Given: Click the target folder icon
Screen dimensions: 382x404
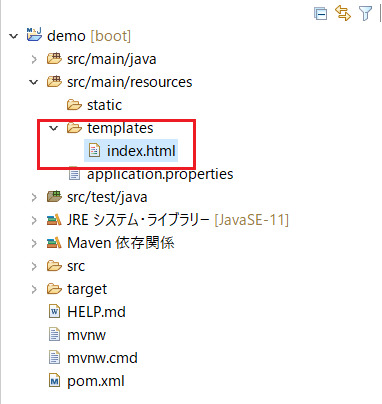Looking at the screenshot, I should pyautogui.click(x=54, y=289).
